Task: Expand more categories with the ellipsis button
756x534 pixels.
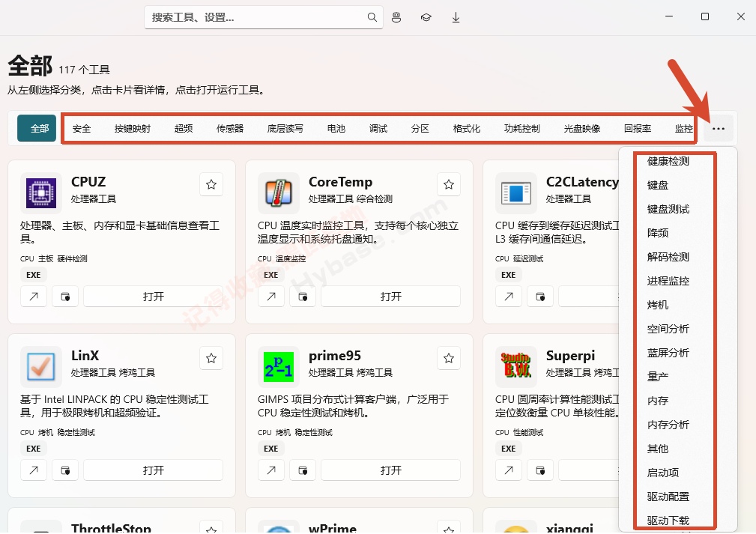Action: tap(719, 129)
